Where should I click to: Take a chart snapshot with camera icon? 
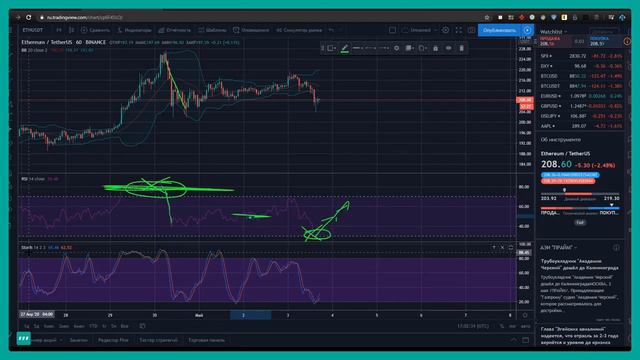471,30
